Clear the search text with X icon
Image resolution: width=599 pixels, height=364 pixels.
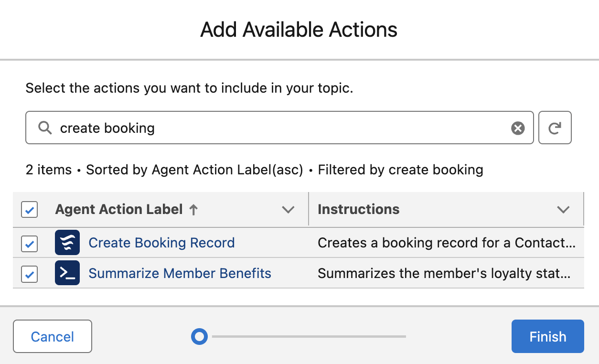click(518, 128)
